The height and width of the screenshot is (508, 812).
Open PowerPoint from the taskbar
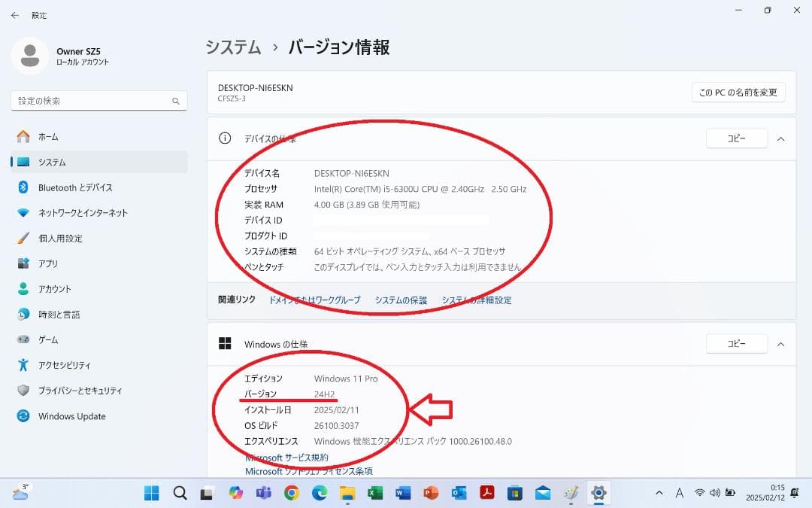click(x=430, y=493)
